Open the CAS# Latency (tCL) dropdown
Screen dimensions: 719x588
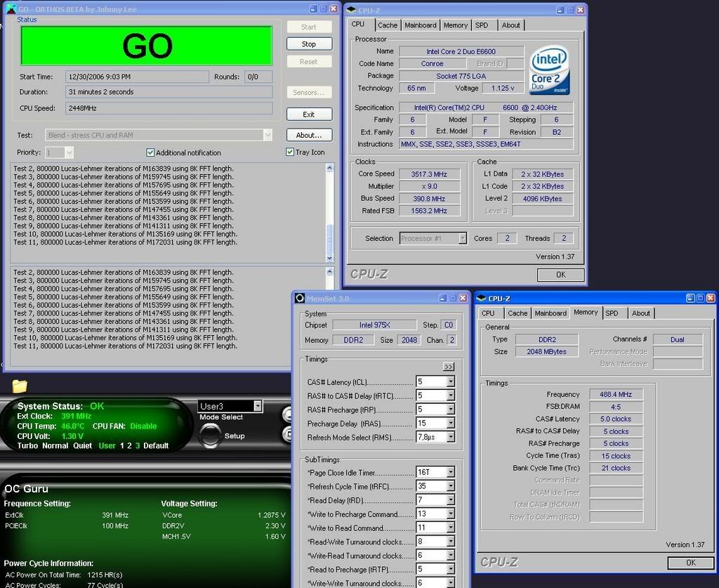point(451,381)
